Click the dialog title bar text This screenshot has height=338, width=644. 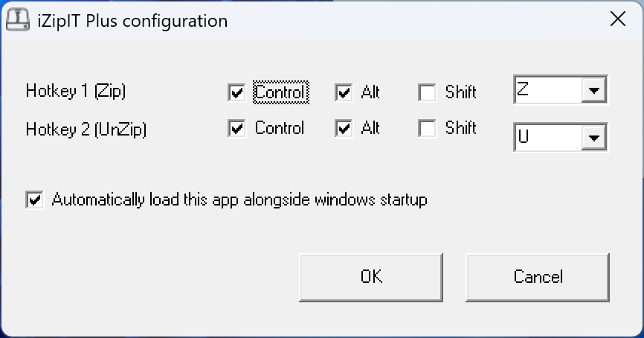[x=134, y=20]
